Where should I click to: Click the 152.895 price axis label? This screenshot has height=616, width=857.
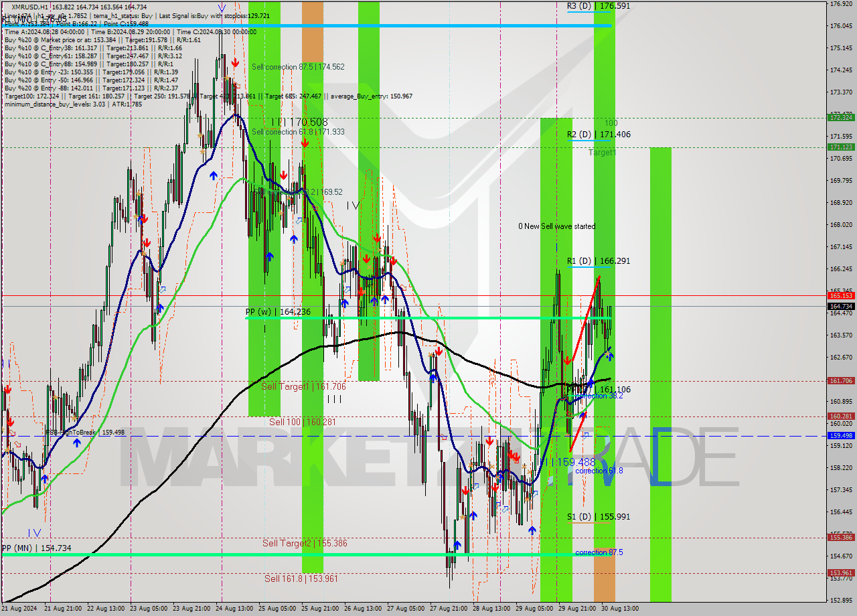point(840,599)
